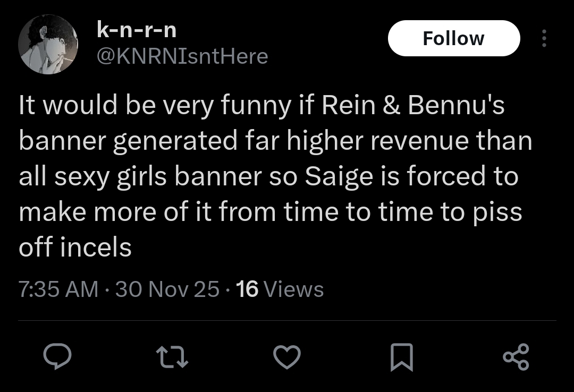Click "Rein & Bennu's" in the tweet text

413,105
